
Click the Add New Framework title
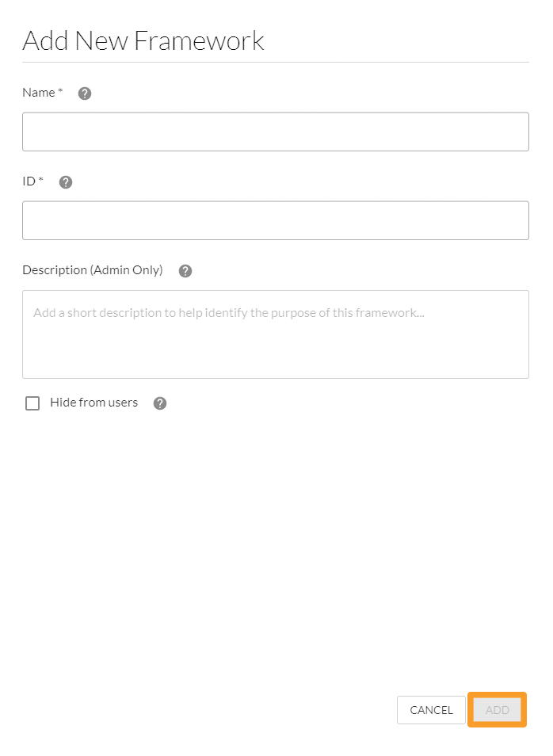tap(143, 40)
